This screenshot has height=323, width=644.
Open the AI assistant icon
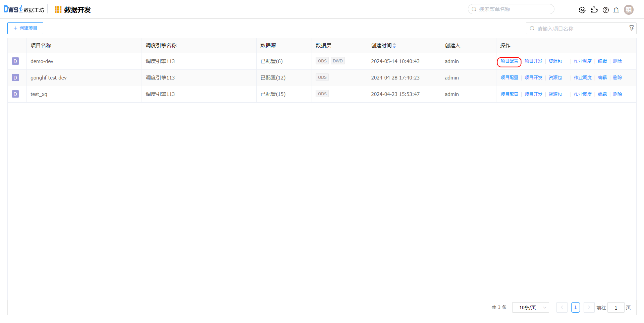pos(582,10)
